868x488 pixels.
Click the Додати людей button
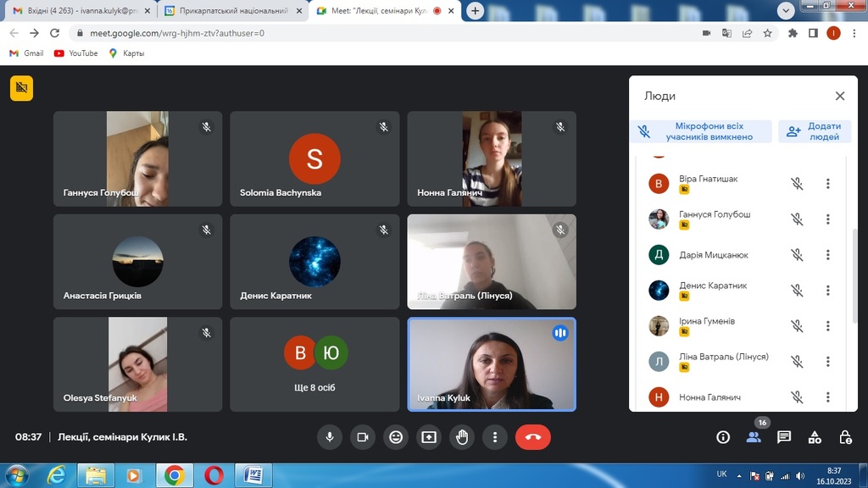815,131
